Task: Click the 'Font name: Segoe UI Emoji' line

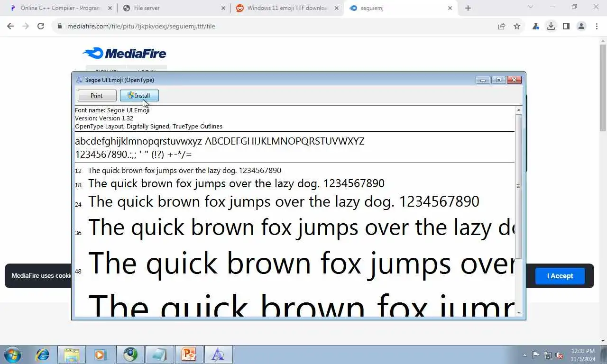Action: [112, 110]
